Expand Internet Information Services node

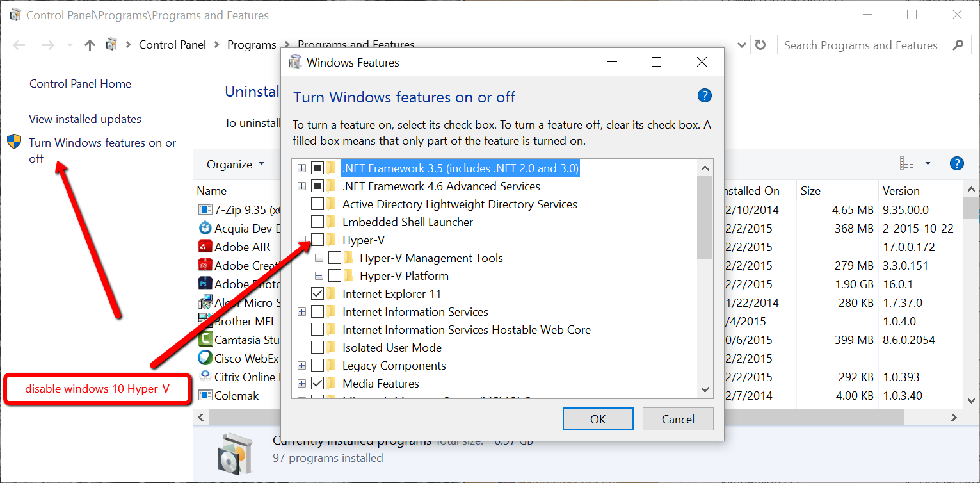click(x=301, y=312)
